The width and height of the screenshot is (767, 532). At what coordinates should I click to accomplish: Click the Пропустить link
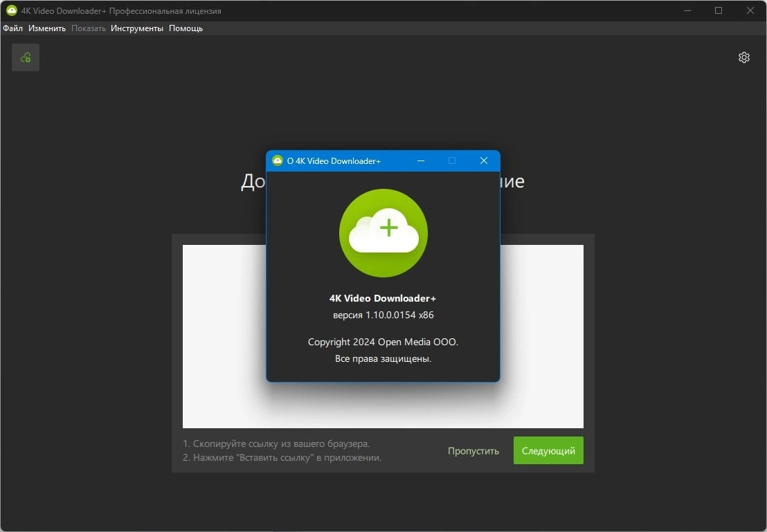(473, 451)
